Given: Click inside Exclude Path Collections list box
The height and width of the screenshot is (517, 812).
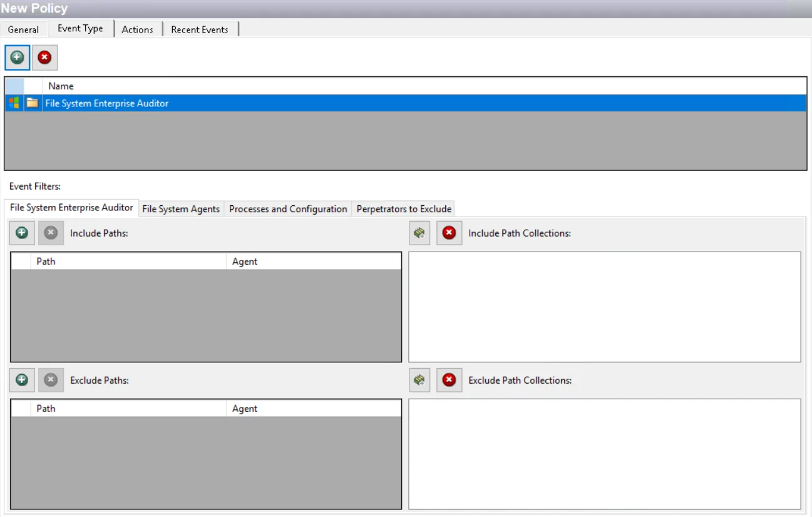Looking at the screenshot, I should (x=605, y=454).
